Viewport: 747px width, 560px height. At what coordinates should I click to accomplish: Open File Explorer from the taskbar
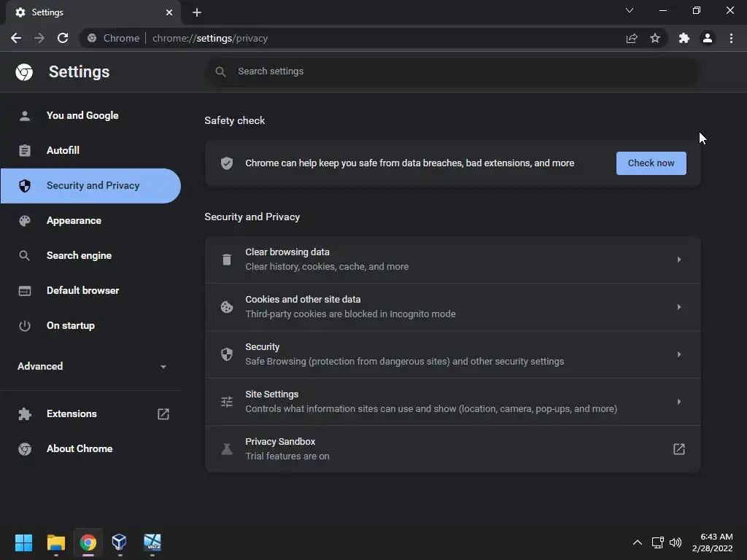pyautogui.click(x=55, y=542)
